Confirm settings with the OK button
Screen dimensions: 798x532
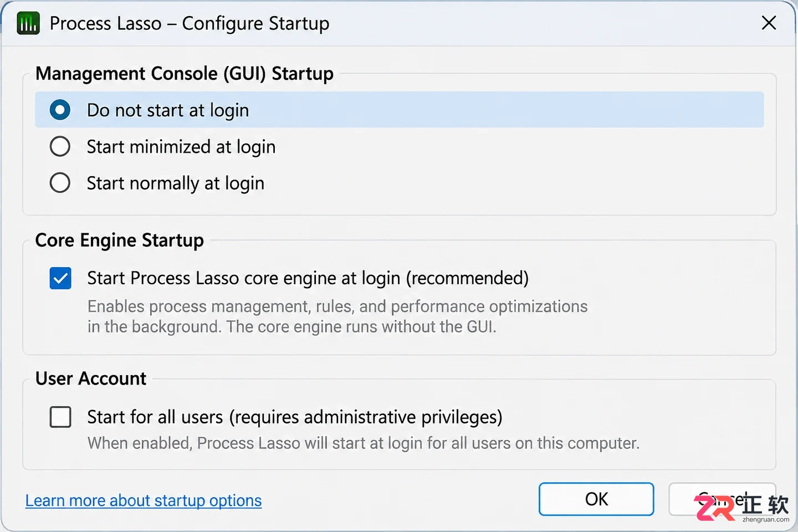(596, 499)
